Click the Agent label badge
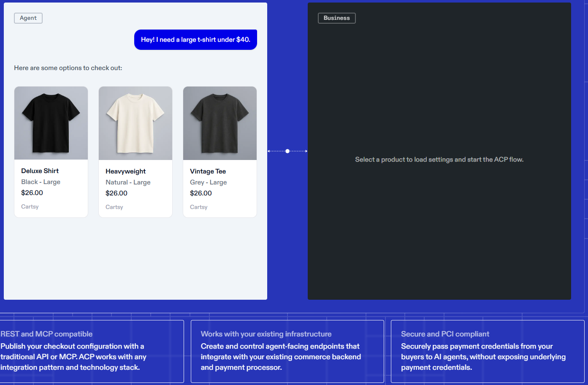The width and height of the screenshot is (588, 385). pos(28,18)
